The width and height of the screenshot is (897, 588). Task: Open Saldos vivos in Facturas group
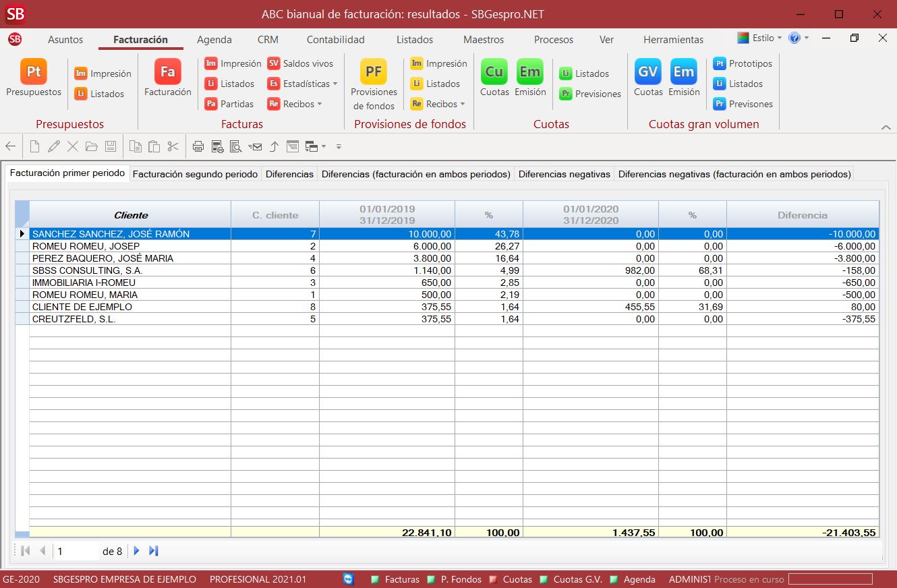(300, 63)
